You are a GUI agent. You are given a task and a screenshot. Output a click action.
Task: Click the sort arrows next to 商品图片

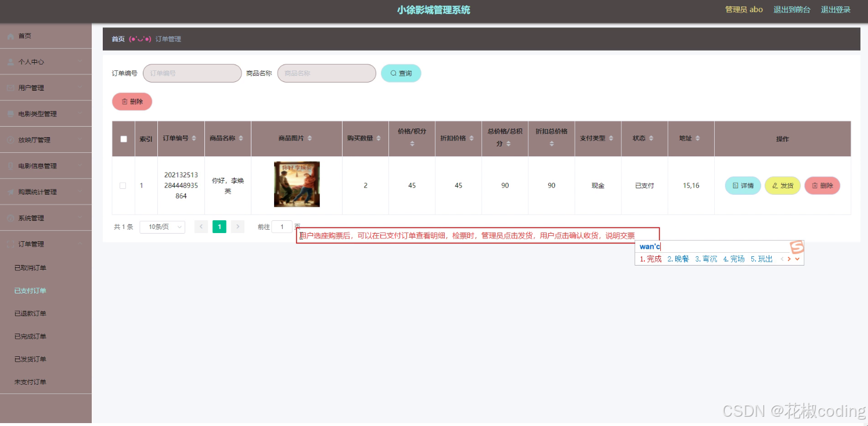[309, 138]
